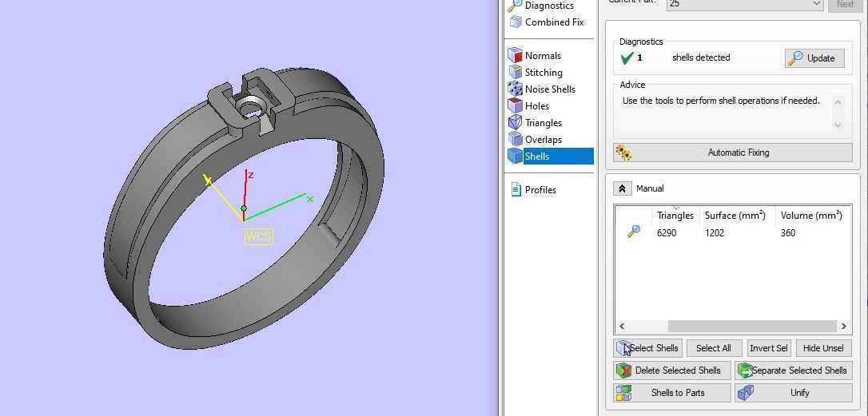This screenshot has height=416, width=868.
Task: Click the Holes cube icon
Action: point(515,105)
